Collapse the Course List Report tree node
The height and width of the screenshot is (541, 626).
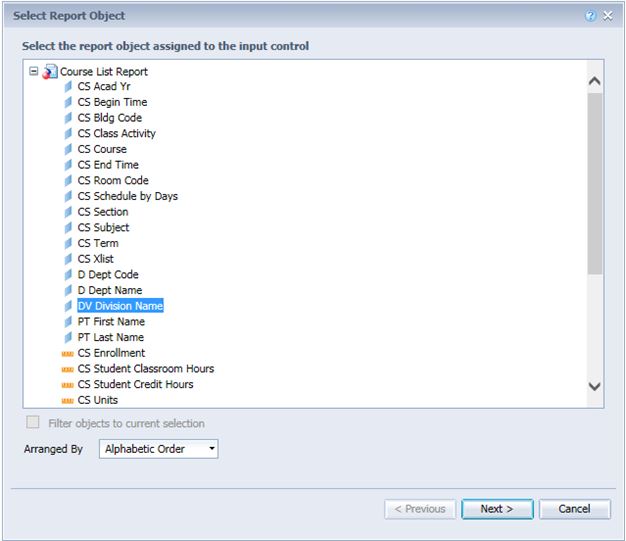tap(34, 71)
